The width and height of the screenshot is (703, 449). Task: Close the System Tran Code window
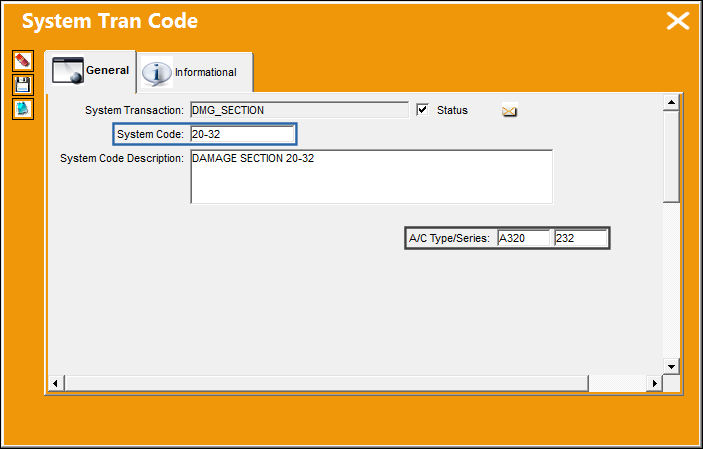click(677, 21)
